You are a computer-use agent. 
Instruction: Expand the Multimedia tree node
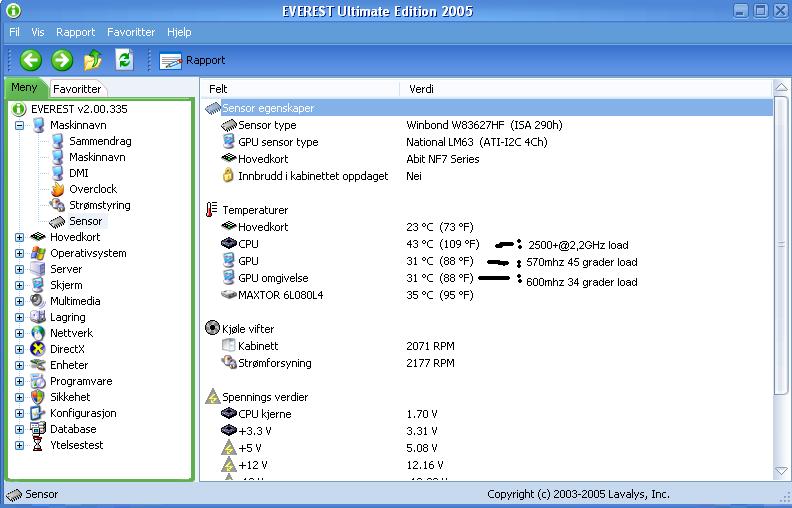click(x=19, y=301)
